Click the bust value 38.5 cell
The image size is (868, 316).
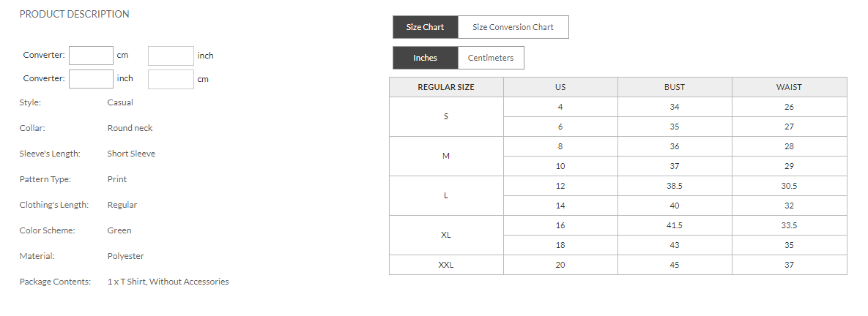pos(675,186)
